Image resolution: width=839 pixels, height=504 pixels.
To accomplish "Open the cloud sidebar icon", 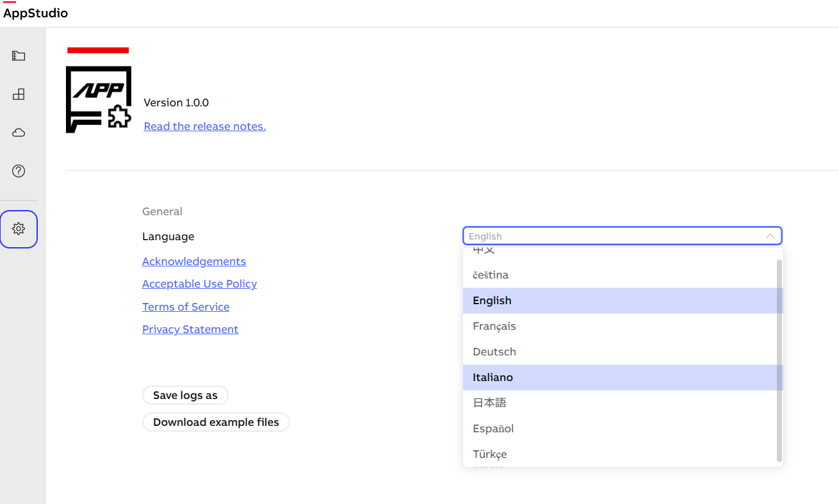I will coord(19,133).
